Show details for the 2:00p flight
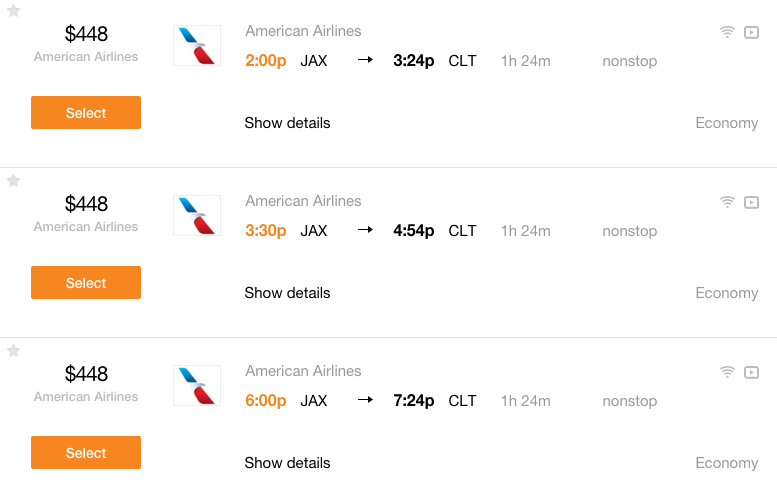The image size is (777, 504). tap(287, 123)
